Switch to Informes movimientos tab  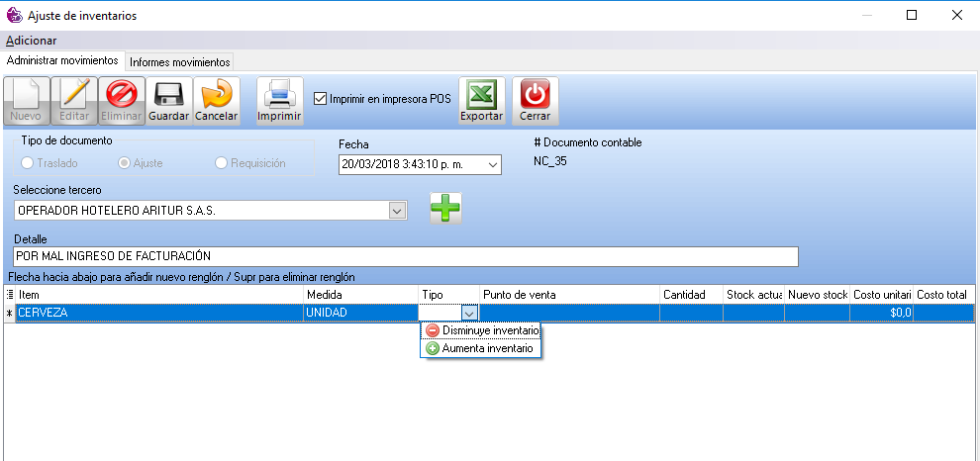(180, 61)
